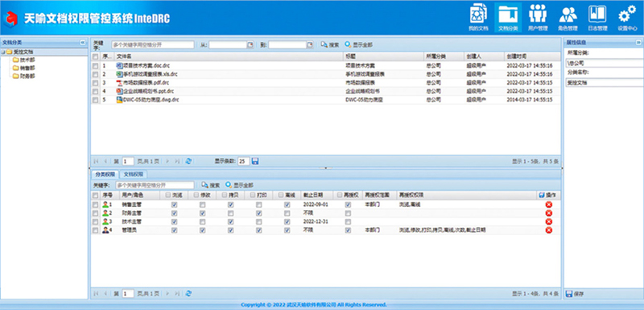This screenshot has width=644, height=310.
Task: Select all documents via header checkbox
Action: click(x=95, y=56)
